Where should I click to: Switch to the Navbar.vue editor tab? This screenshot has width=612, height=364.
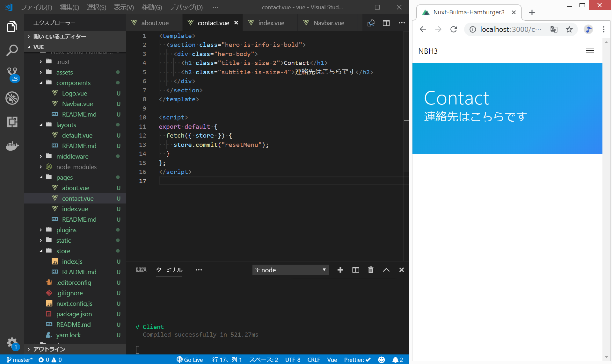328,23
